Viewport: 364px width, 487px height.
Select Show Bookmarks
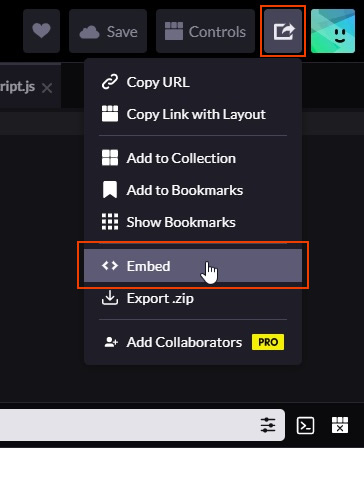pyautogui.click(x=193, y=222)
